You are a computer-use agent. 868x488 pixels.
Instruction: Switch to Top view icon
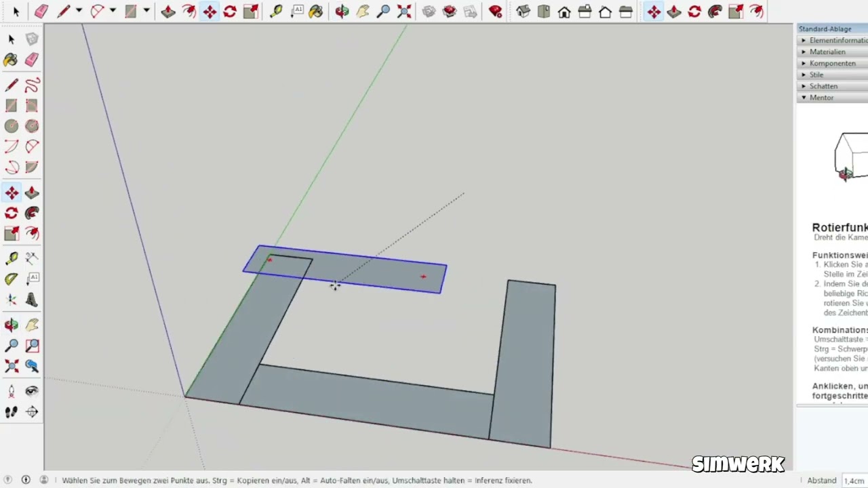[543, 12]
